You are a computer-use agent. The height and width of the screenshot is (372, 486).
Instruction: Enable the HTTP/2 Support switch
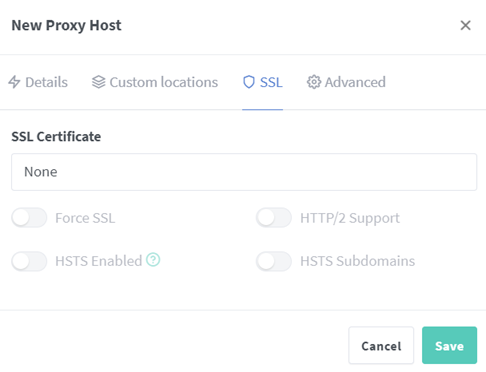click(274, 218)
